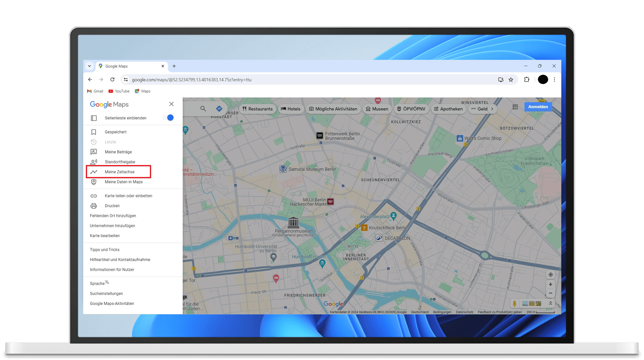Image resolution: width=644 pixels, height=360 pixels.
Task: Open Hilfeartikel und Kontaktaufnahme
Action: [x=120, y=260]
